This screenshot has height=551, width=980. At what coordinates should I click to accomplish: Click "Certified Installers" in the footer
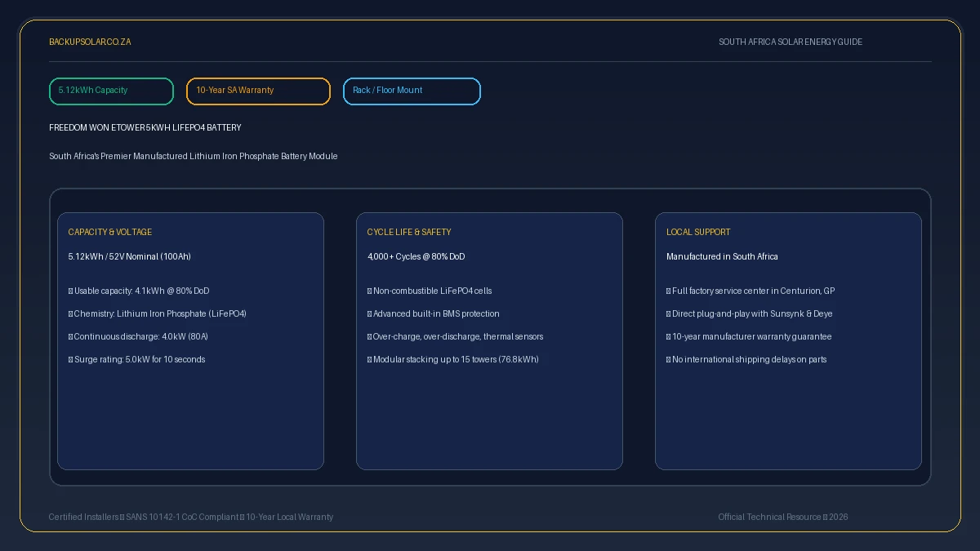coord(83,518)
